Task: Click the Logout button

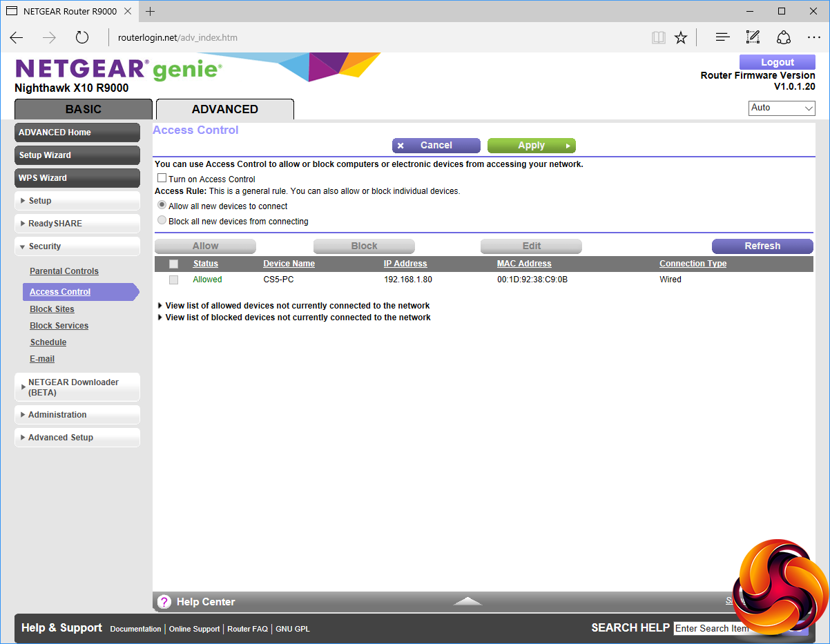Action: pos(778,62)
